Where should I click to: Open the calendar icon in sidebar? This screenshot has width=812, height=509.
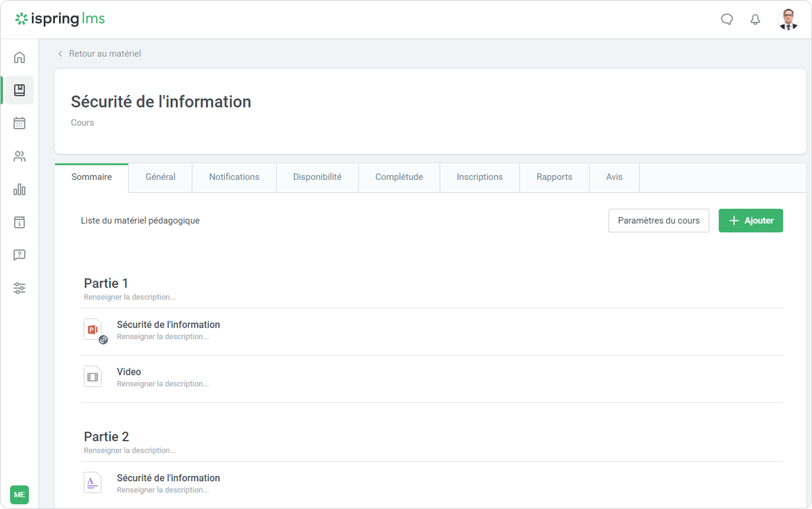click(x=19, y=123)
